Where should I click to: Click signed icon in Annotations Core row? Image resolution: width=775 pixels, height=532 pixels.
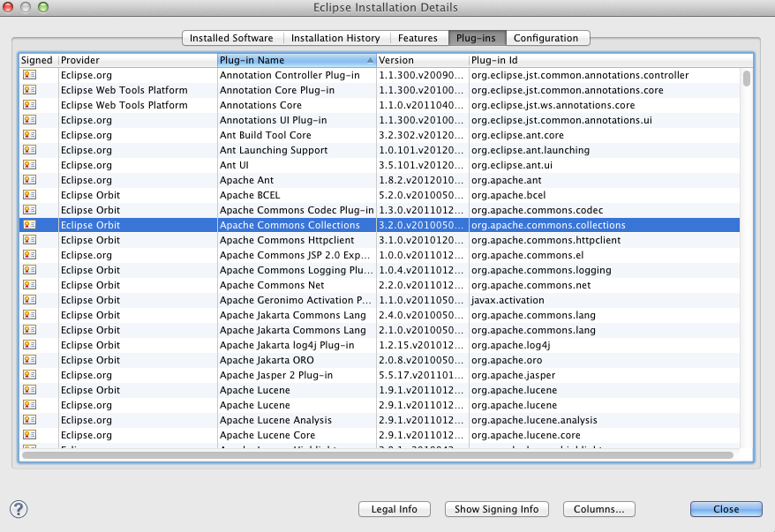(30, 105)
